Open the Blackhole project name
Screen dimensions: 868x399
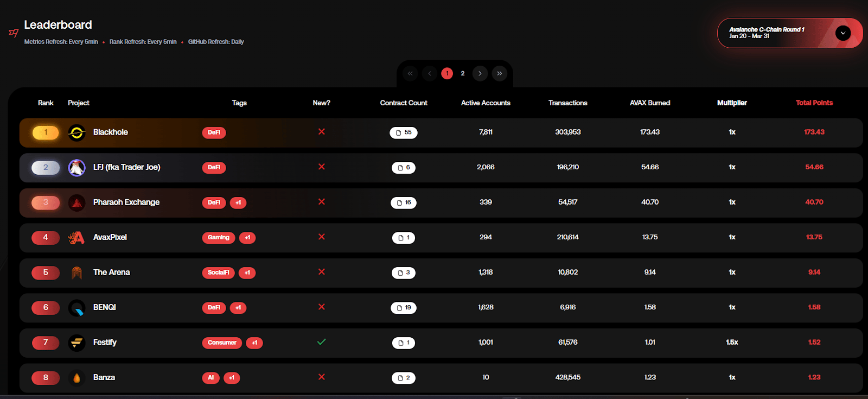pos(111,132)
